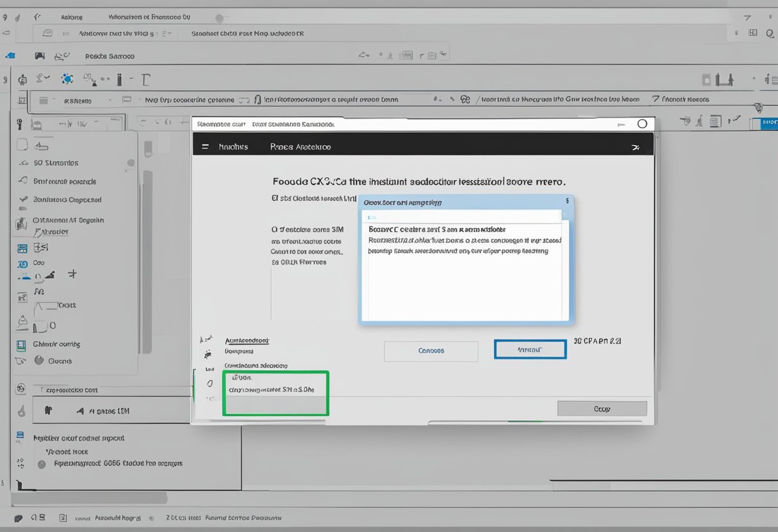Click the scissors icon in top toolbar
Image resolution: width=778 pixels, height=532 pixels.
coord(61,56)
